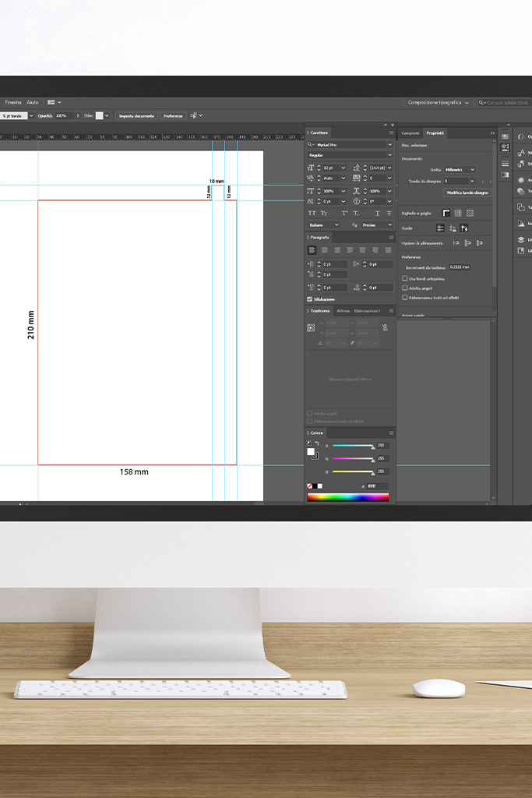
Task: Switch to the Campioni tab
Action: (410, 133)
